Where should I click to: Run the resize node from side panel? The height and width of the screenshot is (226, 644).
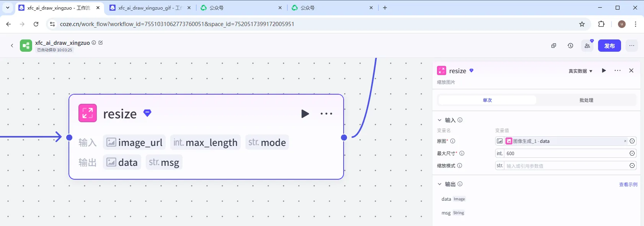tap(604, 70)
